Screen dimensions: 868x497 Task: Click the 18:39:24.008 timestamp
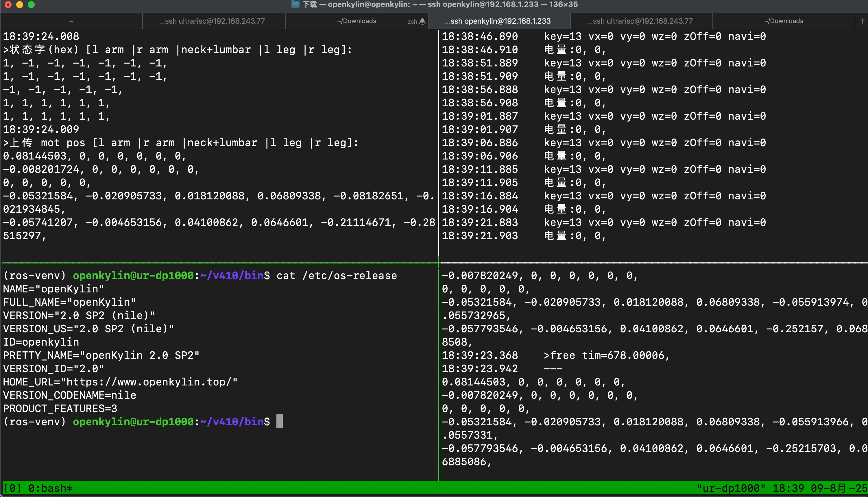point(41,36)
